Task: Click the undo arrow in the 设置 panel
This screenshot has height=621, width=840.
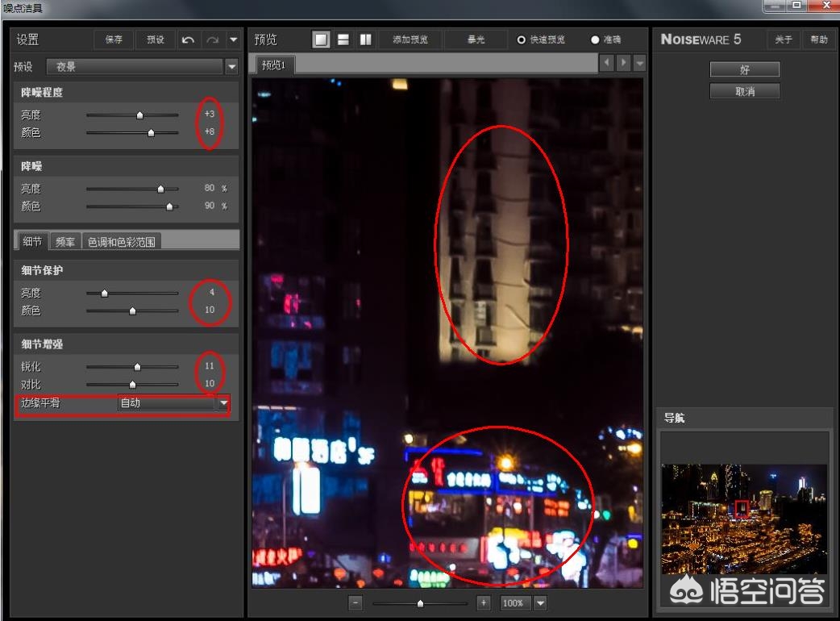Action: pyautogui.click(x=189, y=39)
